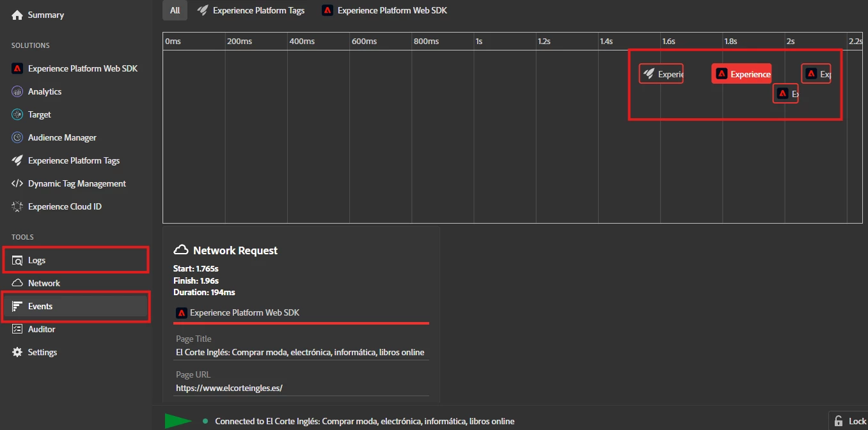Click the Finish: 1.96s value
This screenshot has width=868, height=430.
(196, 280)
